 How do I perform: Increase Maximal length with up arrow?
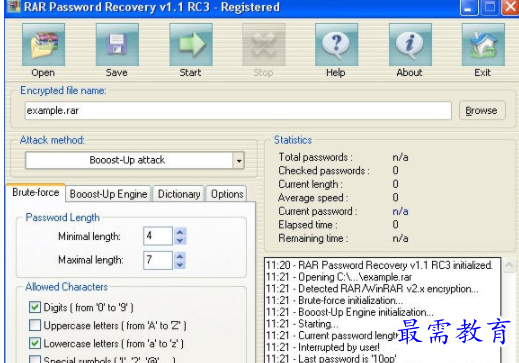click(x=180, y=256)
